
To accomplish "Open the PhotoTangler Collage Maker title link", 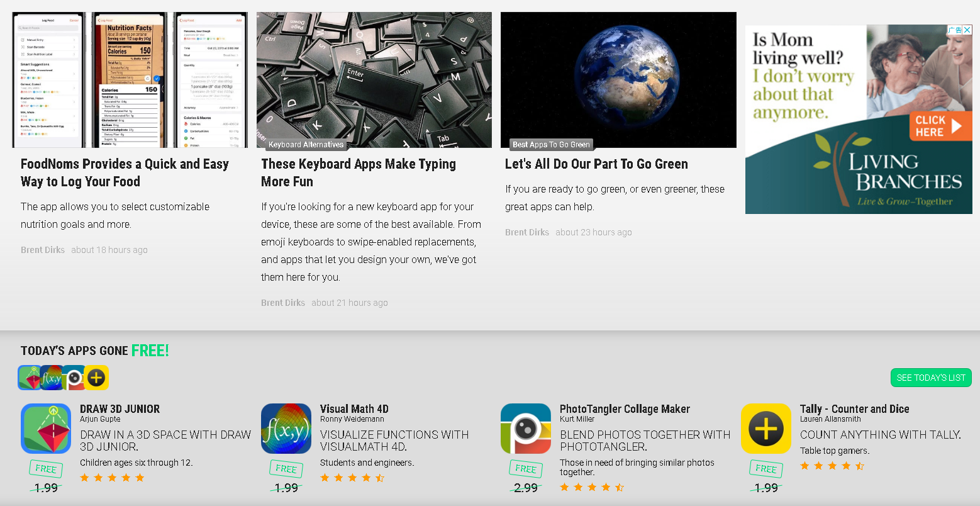I will coord(625,409).
